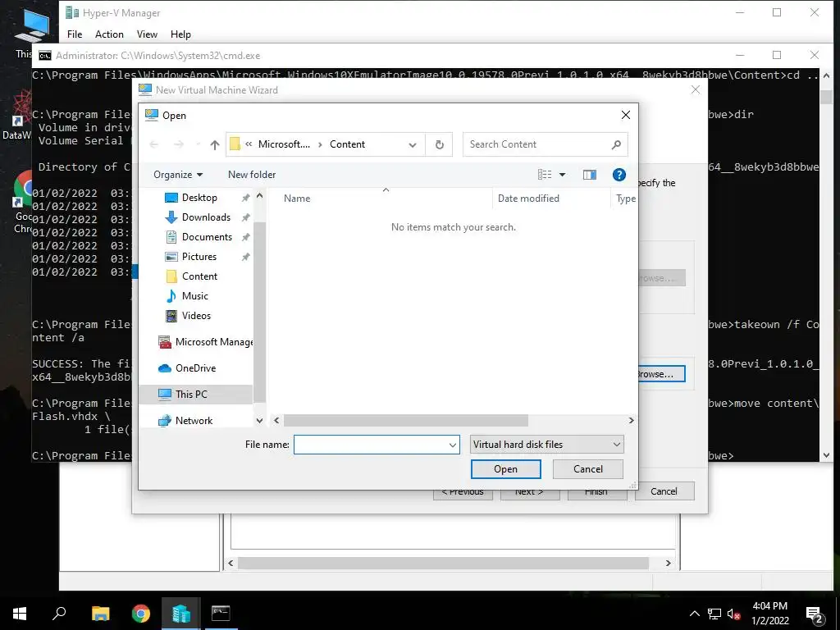This screenshot has height=630, width=840.
Task: Click Content breadcrumb in address bar
Action: point(347,144)
